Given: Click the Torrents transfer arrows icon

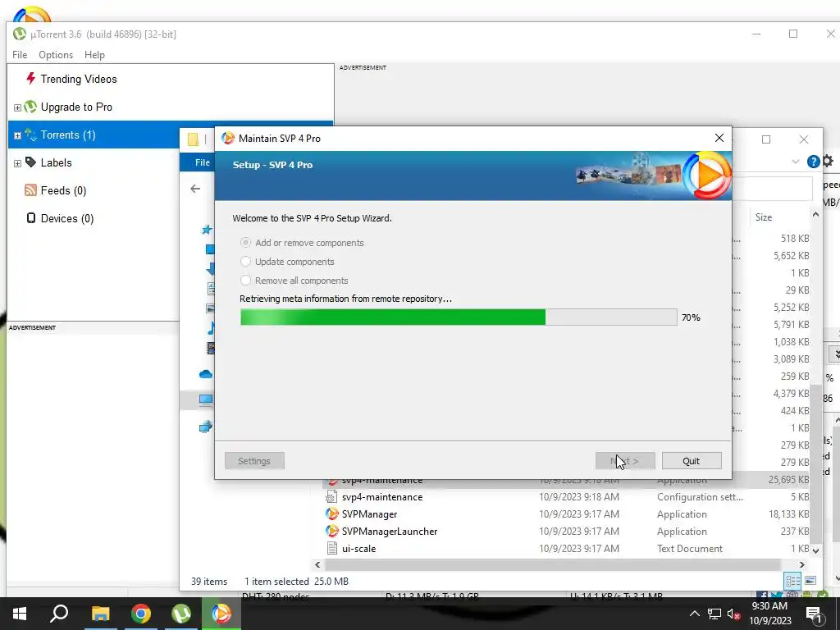Looking at the screenshot, I should [30, 135].
